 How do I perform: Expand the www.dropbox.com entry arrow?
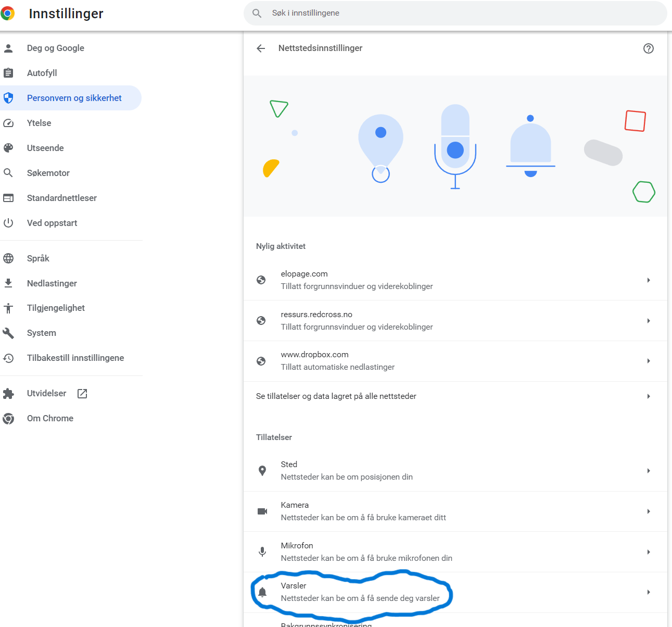click(x=648, y=361)
